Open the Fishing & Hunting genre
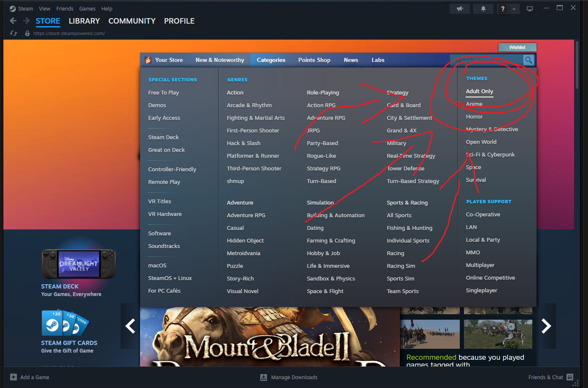The width and height of the screenshot is (588, 388). point(410,228)
